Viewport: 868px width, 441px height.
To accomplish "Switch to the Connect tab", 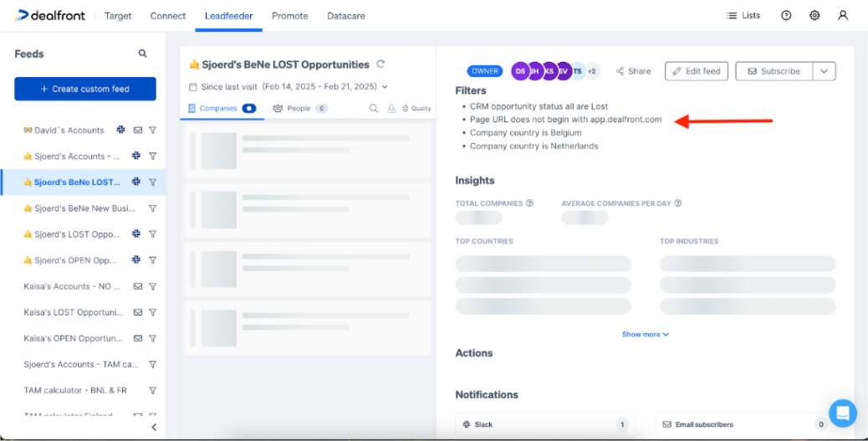I will click(x=168, y=16).
